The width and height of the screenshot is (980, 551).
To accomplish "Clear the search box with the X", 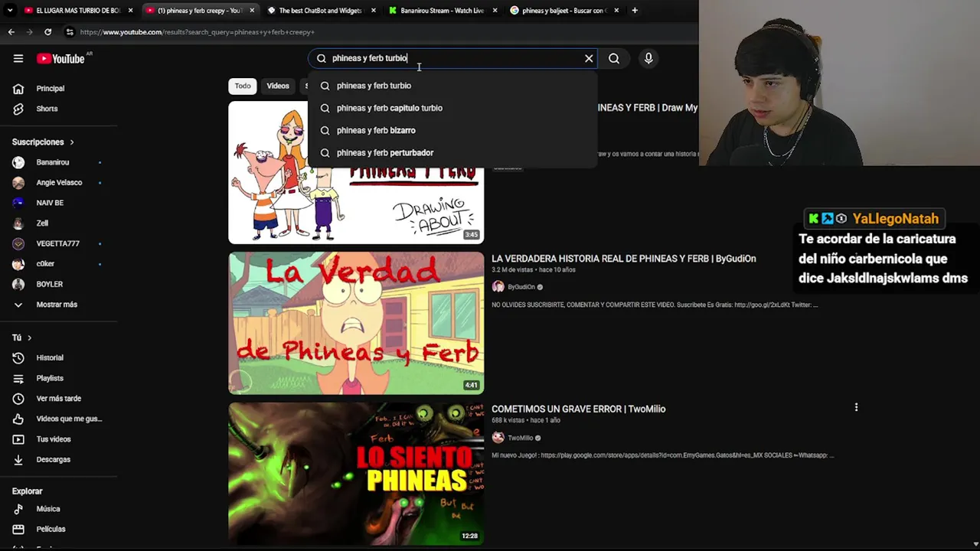I will (x=589, y=58).
